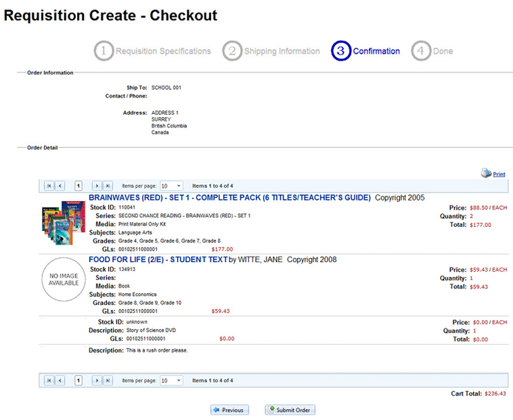The width and height of the screenshot is (513, 420).
Task: Jump to last page in bottom pager
Action: (108, 380)
